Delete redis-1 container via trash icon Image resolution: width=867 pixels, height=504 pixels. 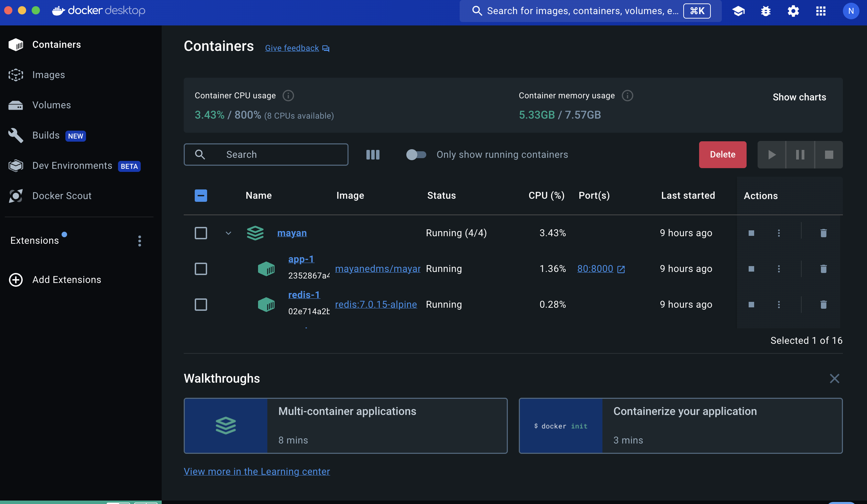click(x=823, y=305)
